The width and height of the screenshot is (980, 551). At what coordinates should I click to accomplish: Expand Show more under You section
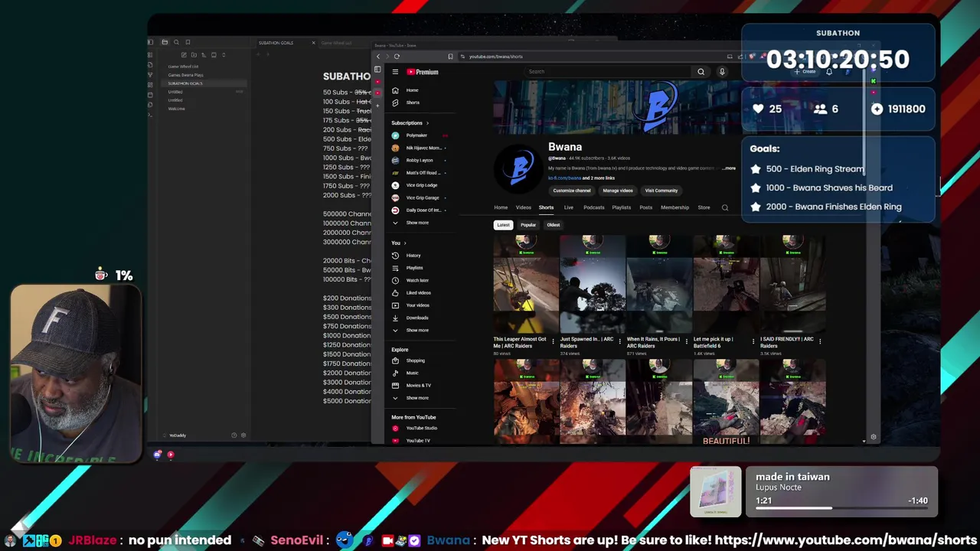pos(416,330)
